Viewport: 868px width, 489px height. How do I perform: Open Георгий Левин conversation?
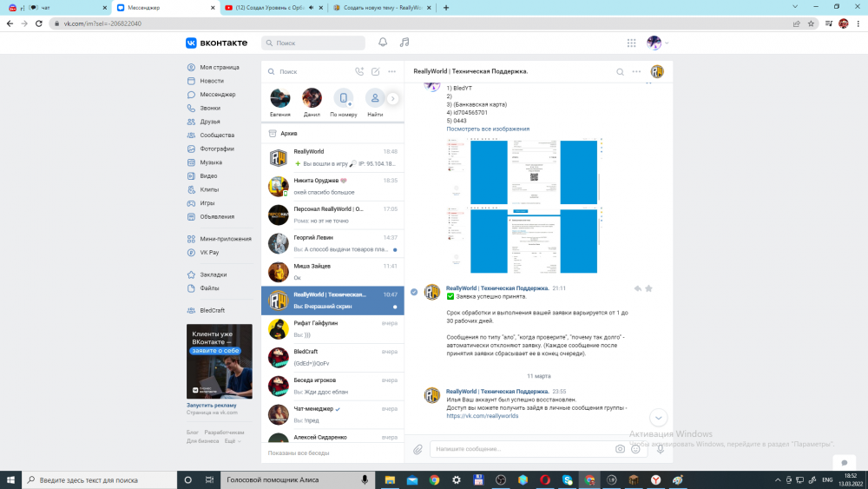(x=332, y=244)
